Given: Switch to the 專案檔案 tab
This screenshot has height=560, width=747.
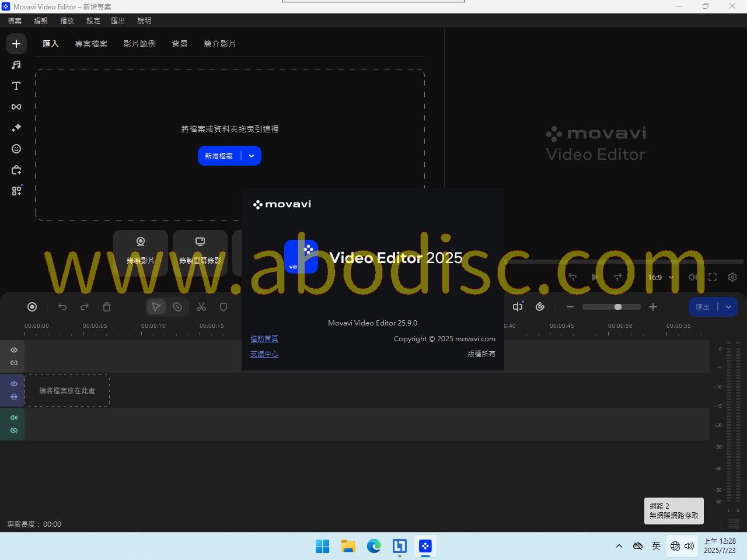Looking at the screenshot, I should click(x=91, y=44).
